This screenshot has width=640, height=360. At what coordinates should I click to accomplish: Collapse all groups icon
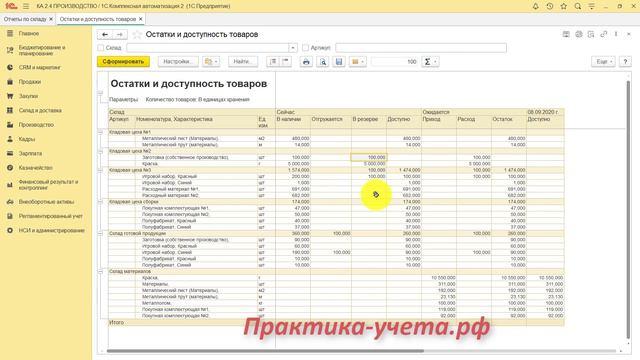286,62
